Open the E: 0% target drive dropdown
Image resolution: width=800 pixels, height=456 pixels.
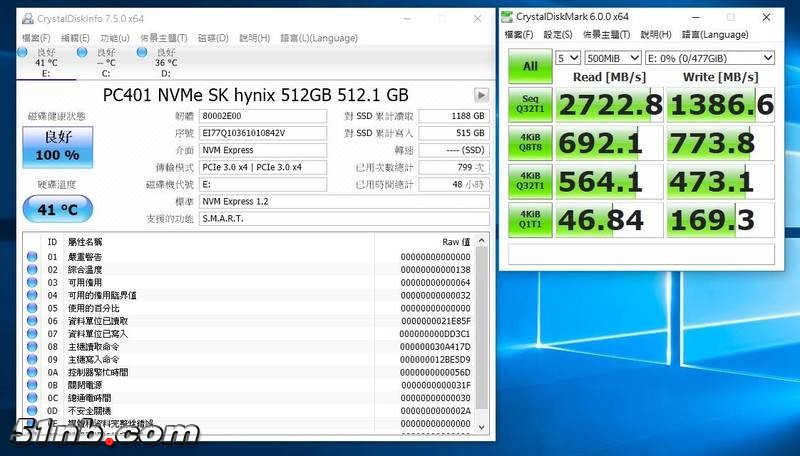(710, 58)
